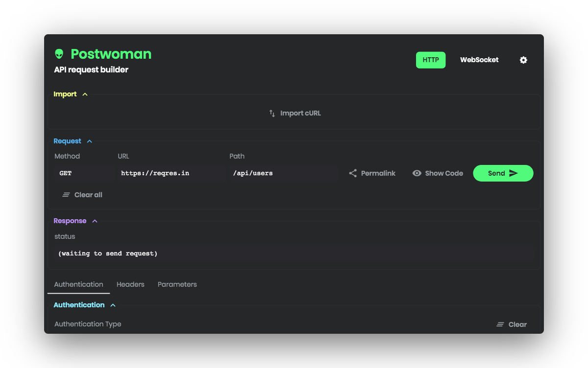Open the Headers tab
588x368 pixels.
pyautogui.click(x=130, y=284)
